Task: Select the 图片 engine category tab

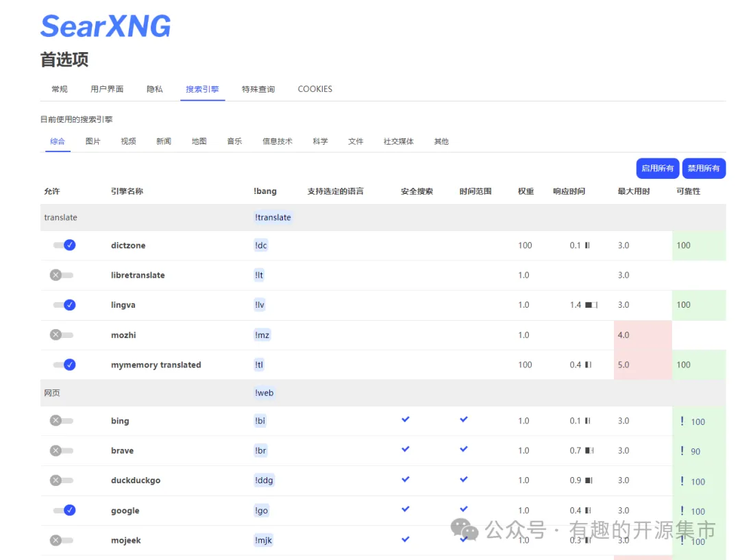Action: 93,141
